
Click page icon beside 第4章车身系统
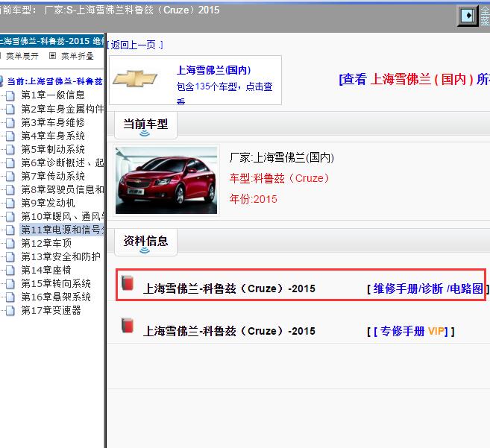pyautogui.click(x=10, y=136)
